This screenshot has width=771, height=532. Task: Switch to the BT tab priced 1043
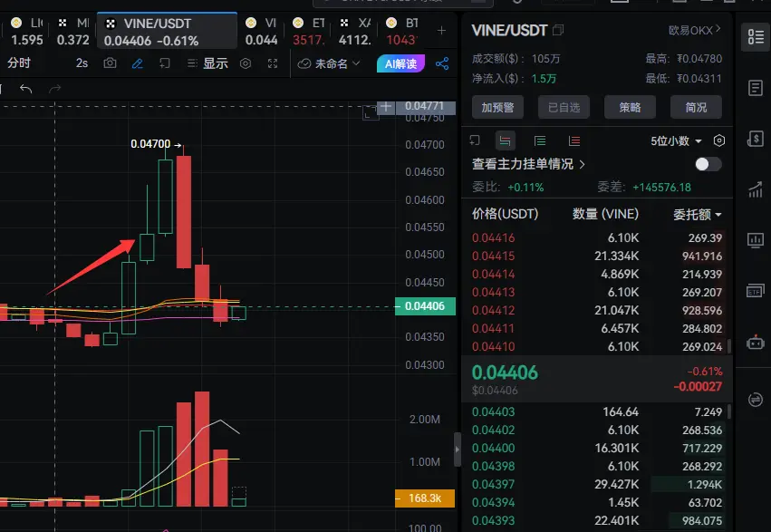click(402, 31)
